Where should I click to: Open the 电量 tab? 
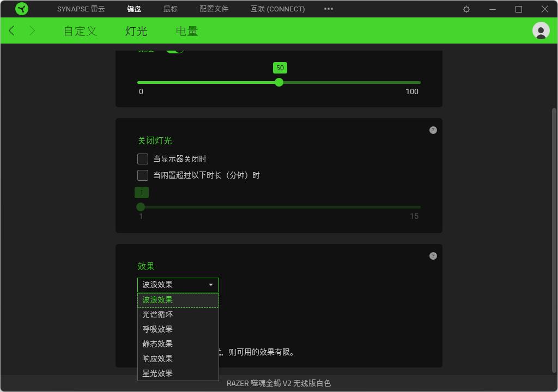186,31
